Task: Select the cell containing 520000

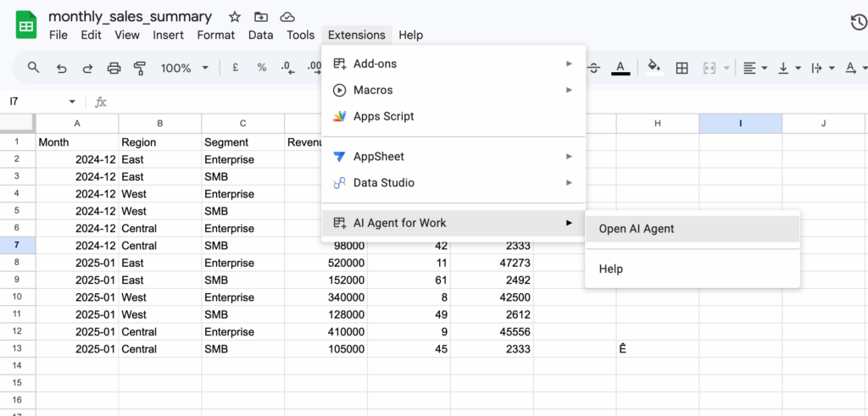Action: (x=326, y=263)
